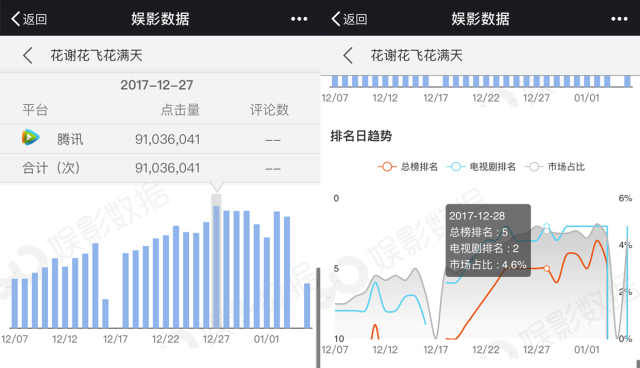Click the 点击量 column header
640x368 pixels.
click(x=180, y=110)
